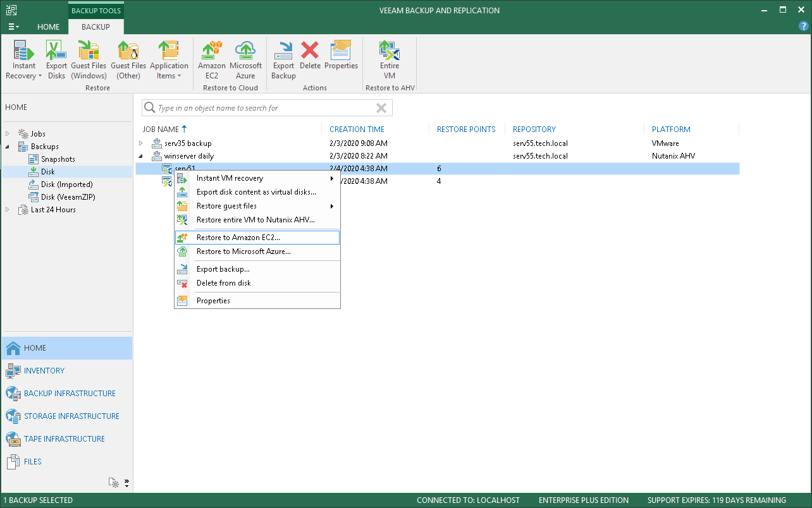Select the Disk node under Backups

(48, 172)
